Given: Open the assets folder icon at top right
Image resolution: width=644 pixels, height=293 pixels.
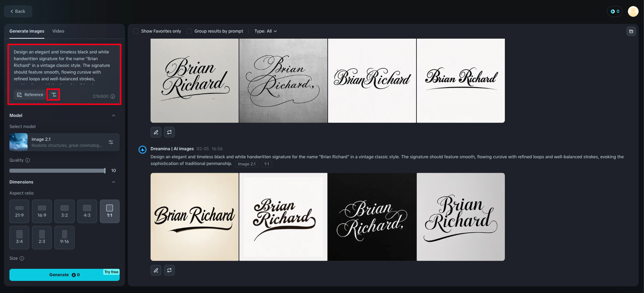Looking at the screenshot, I should [631, 31].
